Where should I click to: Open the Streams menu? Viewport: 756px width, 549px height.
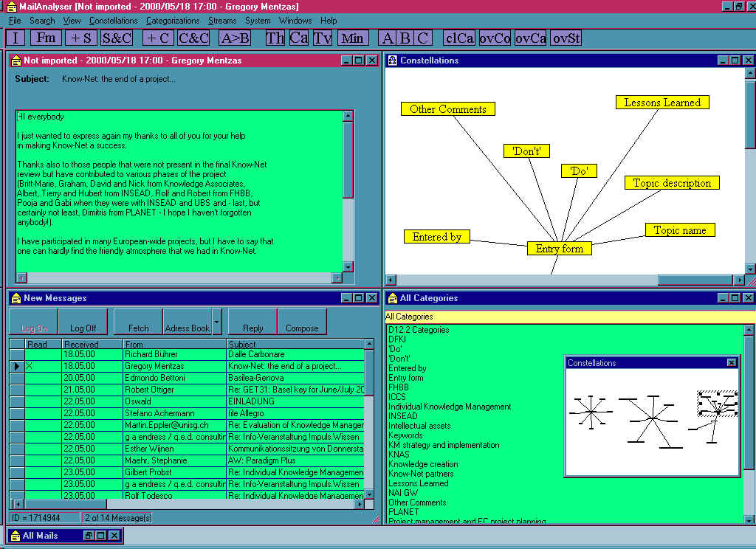coord(222,21)
